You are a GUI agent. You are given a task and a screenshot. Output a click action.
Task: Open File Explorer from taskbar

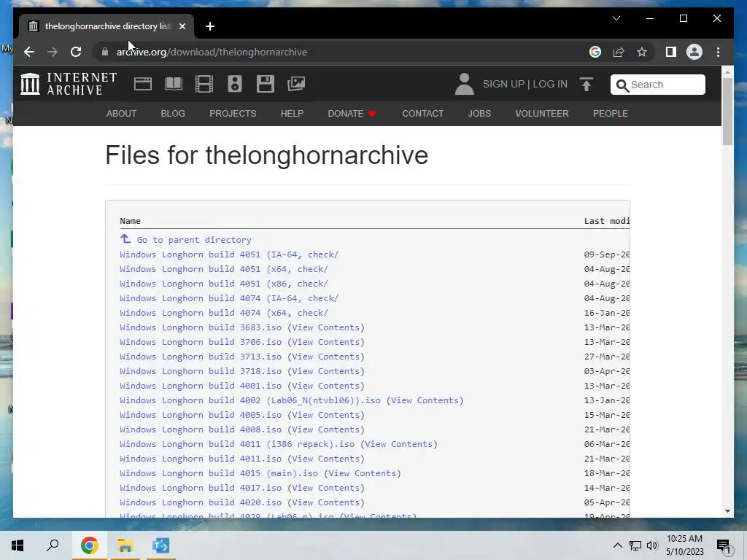[x=125, y=545]
